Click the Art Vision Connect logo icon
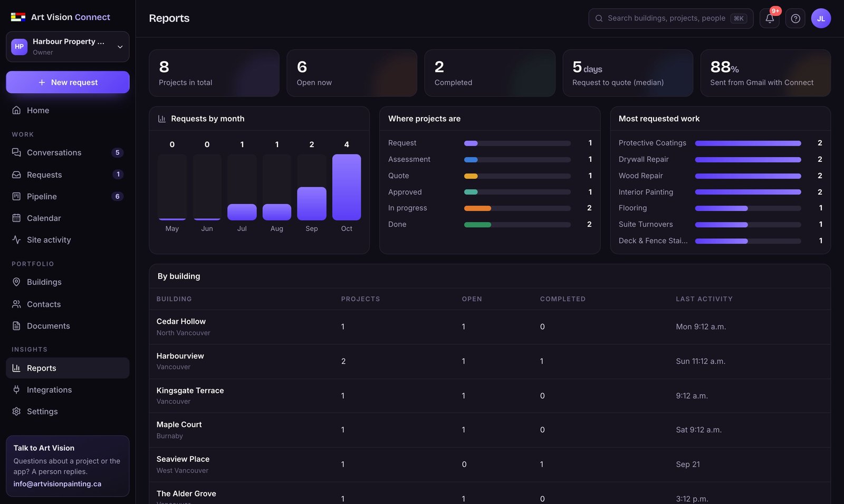The image size is (844, 504). click(18, 17)
